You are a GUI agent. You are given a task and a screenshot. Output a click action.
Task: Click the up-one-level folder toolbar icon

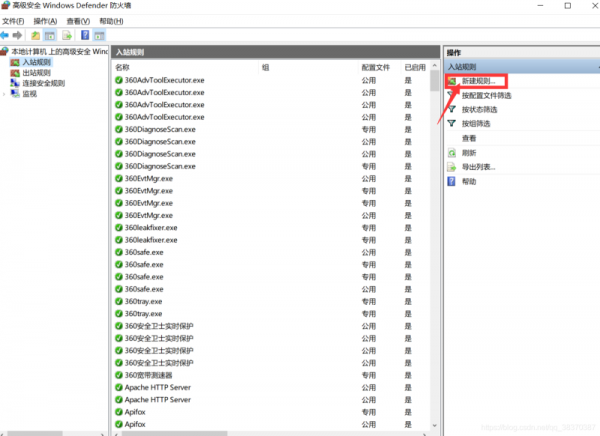tap(36, 35)
